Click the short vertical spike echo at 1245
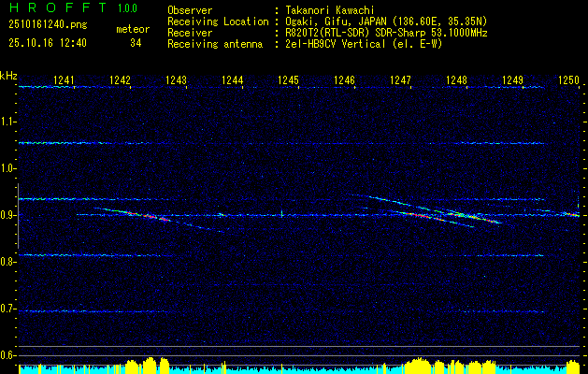This screenshot has height=374, width=588. [x=281, y=214]
